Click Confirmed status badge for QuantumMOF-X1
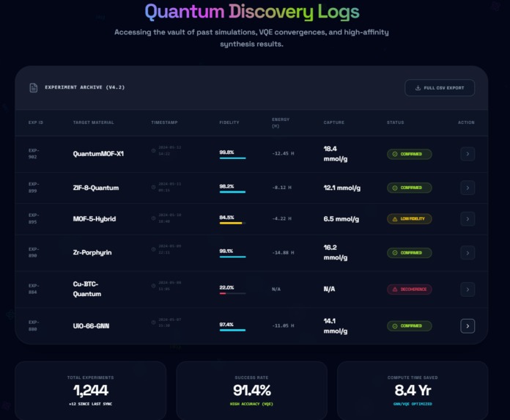 click(409, 154)
